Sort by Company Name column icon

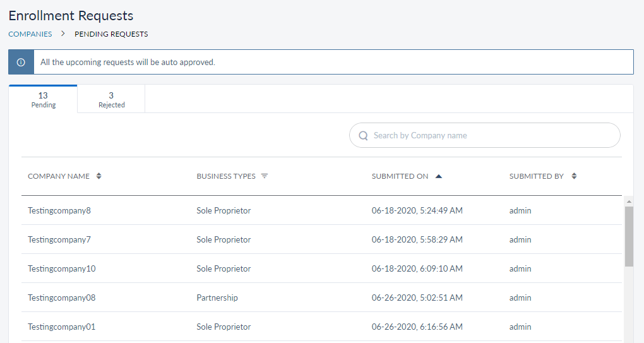pos(98,176)
